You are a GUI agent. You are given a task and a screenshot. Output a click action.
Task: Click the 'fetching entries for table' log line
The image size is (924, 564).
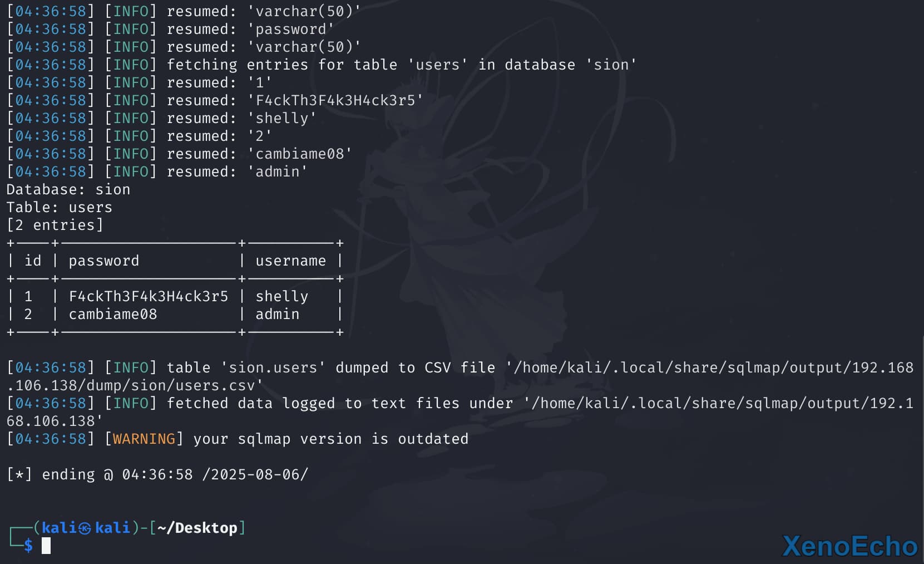pos(401,65)
